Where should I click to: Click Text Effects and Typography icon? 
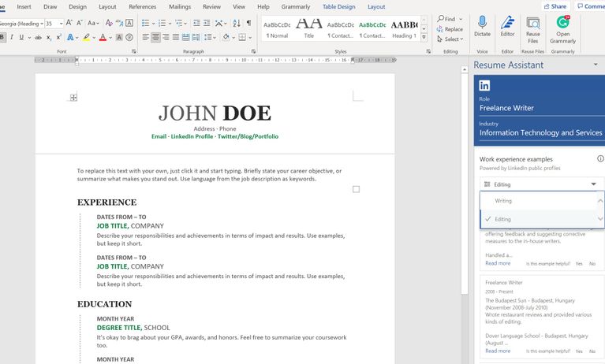(x=70, y=37)
